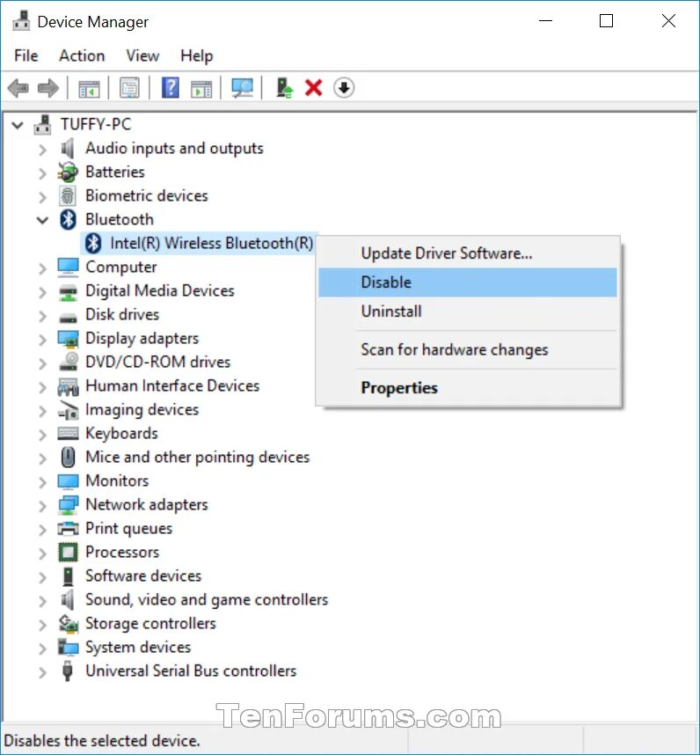Click Update Driver Software toolbar icon

coord(284,88)
